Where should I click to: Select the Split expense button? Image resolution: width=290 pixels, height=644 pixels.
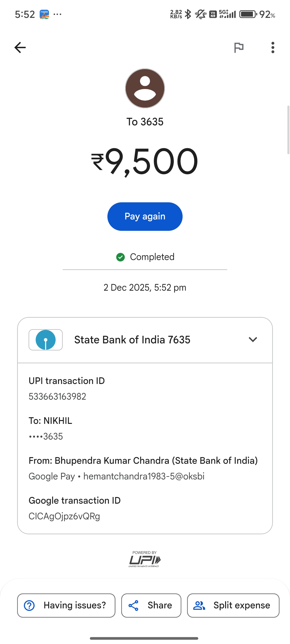coord(233,605)
